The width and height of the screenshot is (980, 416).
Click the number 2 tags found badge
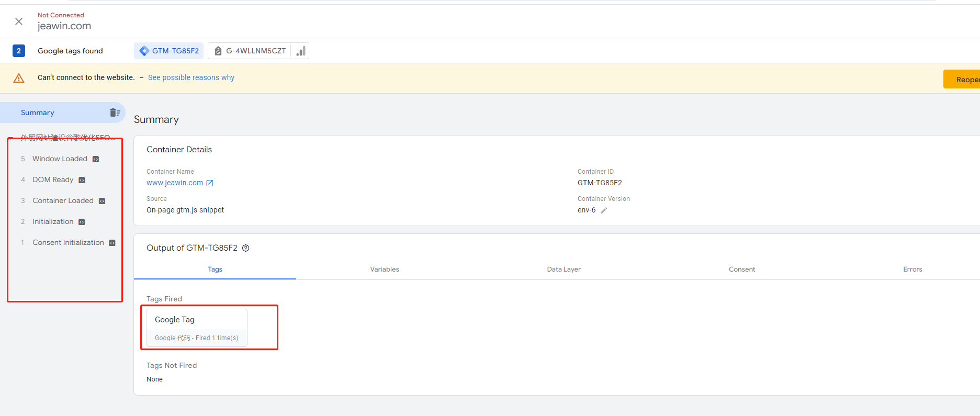[19, 51]
